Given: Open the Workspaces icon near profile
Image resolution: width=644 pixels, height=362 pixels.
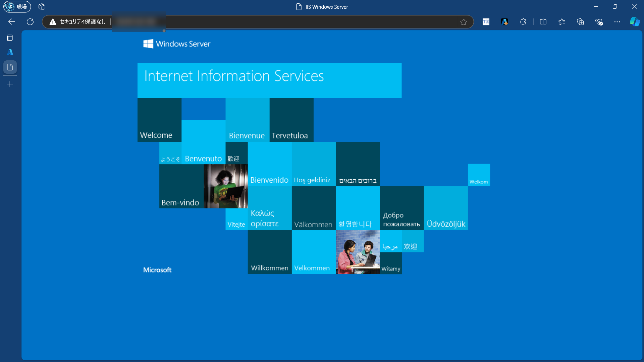Looking at the screenshot, I should point(42,7).
